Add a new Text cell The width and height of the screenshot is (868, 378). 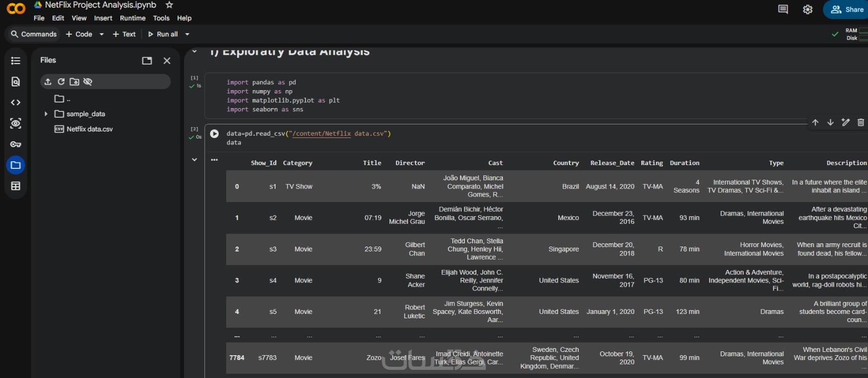pyautogui.click(x=124, y=34)
